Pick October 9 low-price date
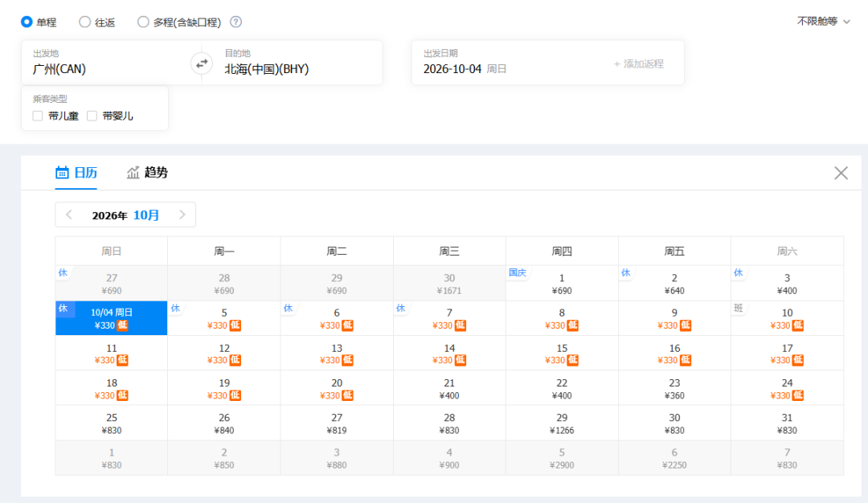868x503 pixels. (674, 318)
